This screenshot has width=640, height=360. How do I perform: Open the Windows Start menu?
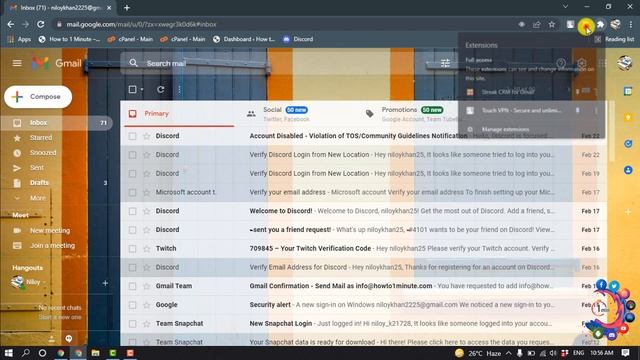[8, 353]
